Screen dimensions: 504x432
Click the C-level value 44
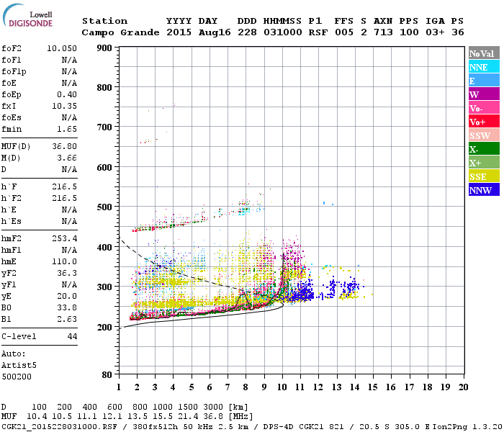click(72, 336)
